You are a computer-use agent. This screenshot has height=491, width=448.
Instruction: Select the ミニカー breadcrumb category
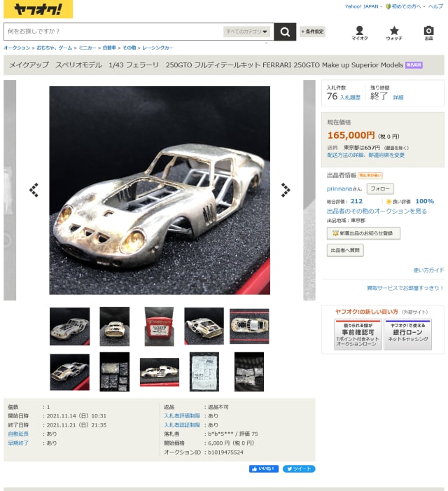pos(87,48)
